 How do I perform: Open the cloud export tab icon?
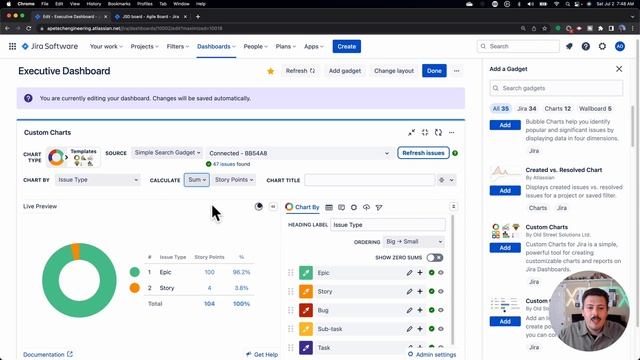click(367, 207)
